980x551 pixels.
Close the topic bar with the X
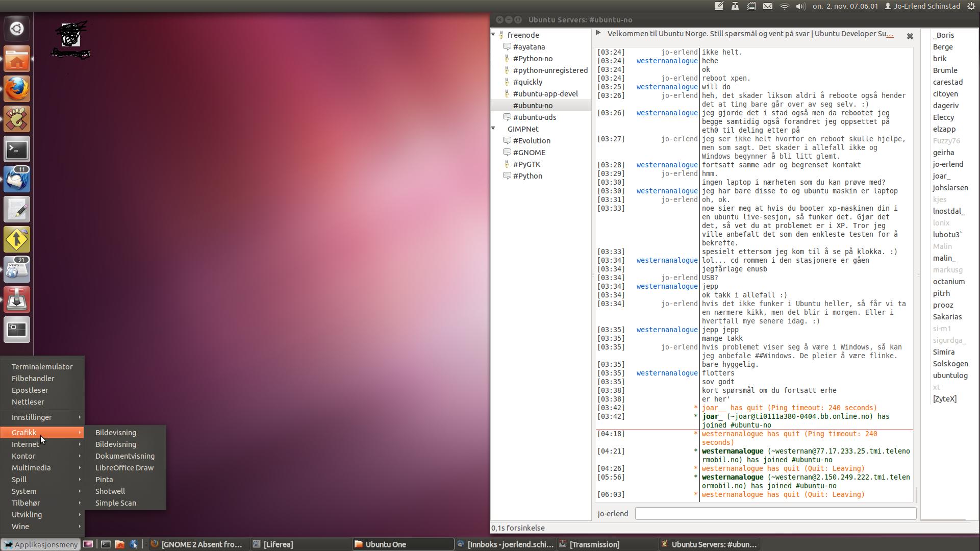[x=910, y=36]
